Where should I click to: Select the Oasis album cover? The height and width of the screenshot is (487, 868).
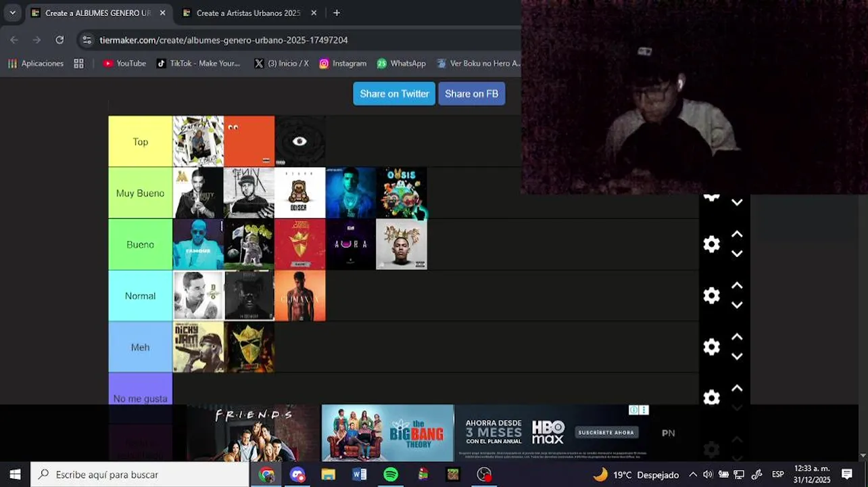click(x=402, y=193)
